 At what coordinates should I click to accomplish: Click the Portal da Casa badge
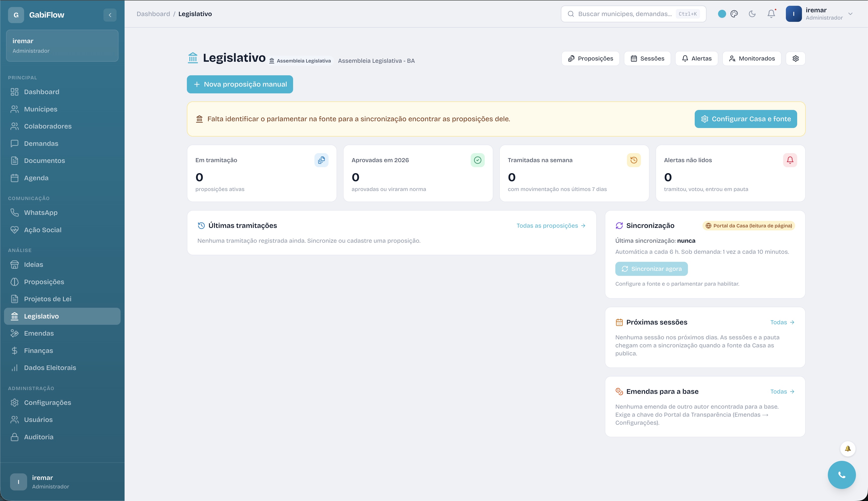point(748,226)
